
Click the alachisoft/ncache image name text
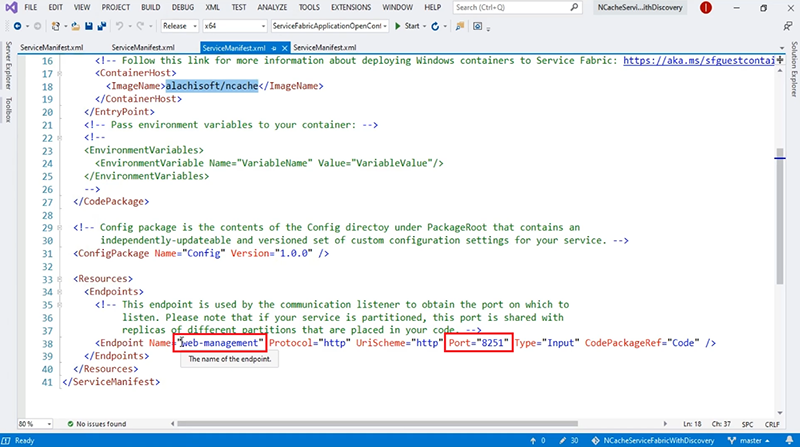tap(212, 86)
